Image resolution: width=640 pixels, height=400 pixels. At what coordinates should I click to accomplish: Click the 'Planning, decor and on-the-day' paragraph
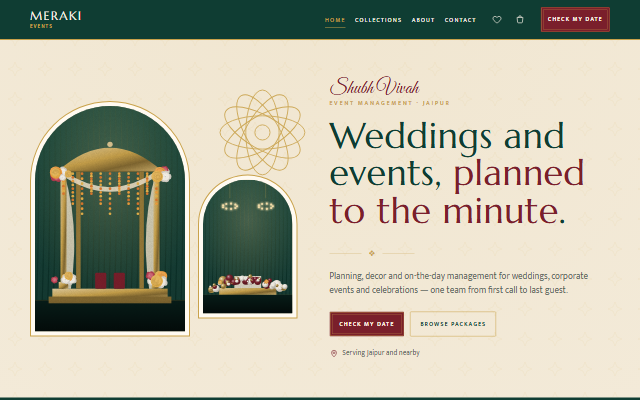[x=458, y=283]
